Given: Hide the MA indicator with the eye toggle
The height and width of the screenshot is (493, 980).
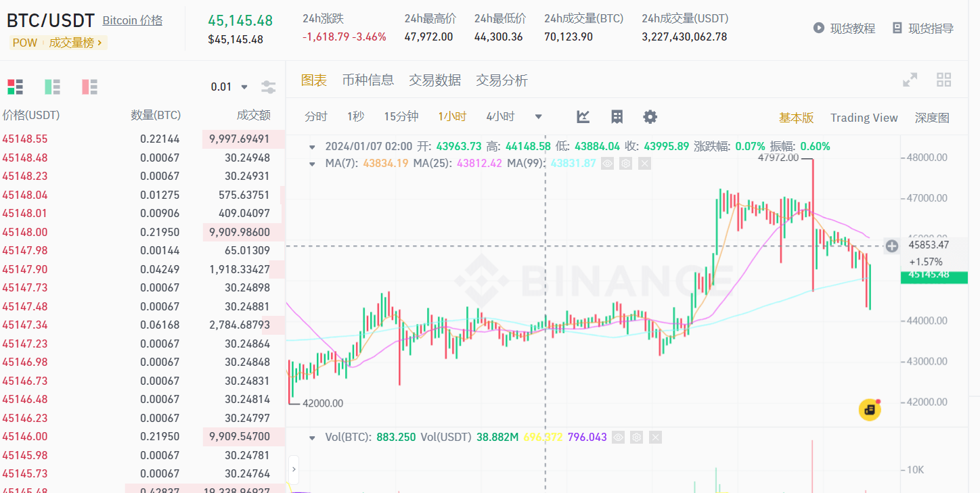Looking at the screenshot, I should click(x=606, y=163).
